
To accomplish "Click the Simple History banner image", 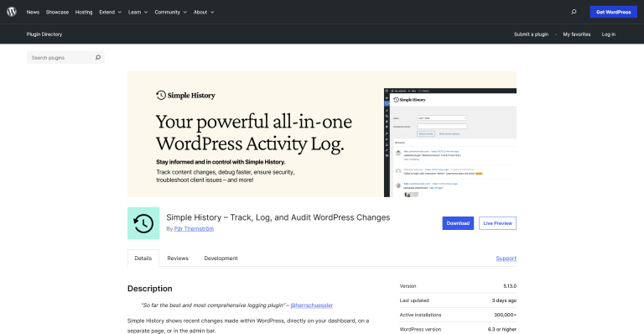I will click(x=322, y=134).
